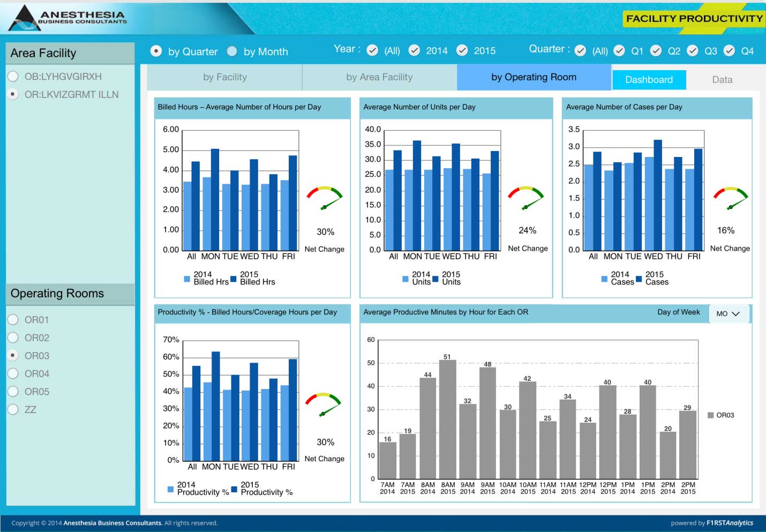The width and height of the screenshot is (766, 532).
Task: Toggle the Year 2015 checkbox
Action: coord(462,50)
